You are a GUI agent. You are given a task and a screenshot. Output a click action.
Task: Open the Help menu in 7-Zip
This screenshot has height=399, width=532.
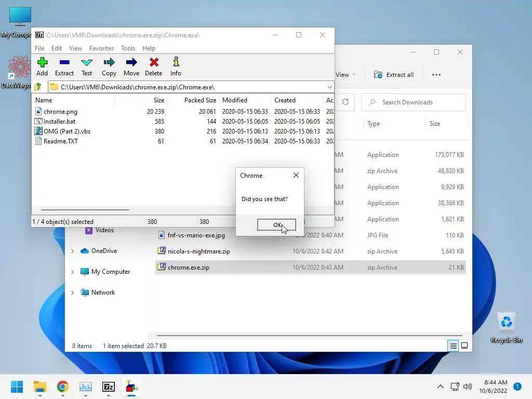[x=149, y=48]
